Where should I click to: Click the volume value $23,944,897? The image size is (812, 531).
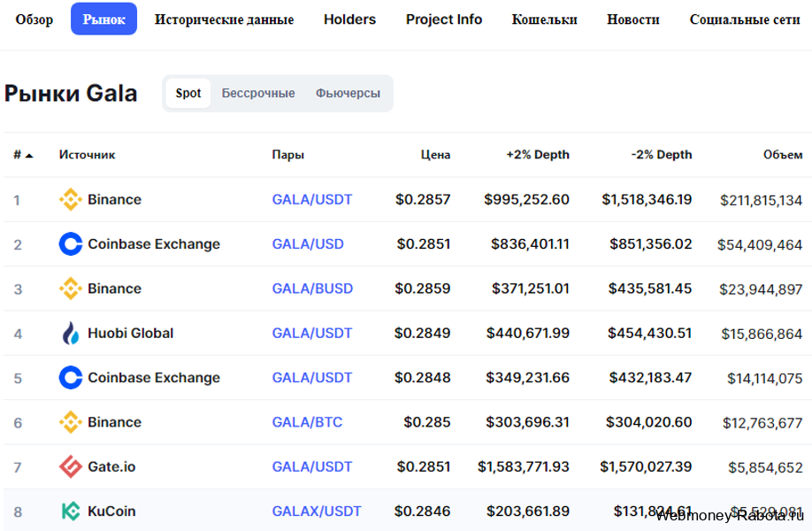click(x=761, y=289)
